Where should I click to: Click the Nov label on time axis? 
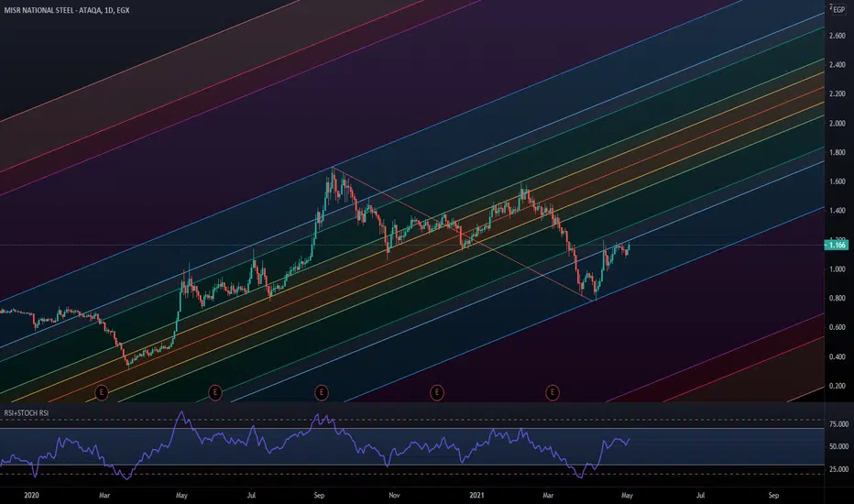(394, 495)
